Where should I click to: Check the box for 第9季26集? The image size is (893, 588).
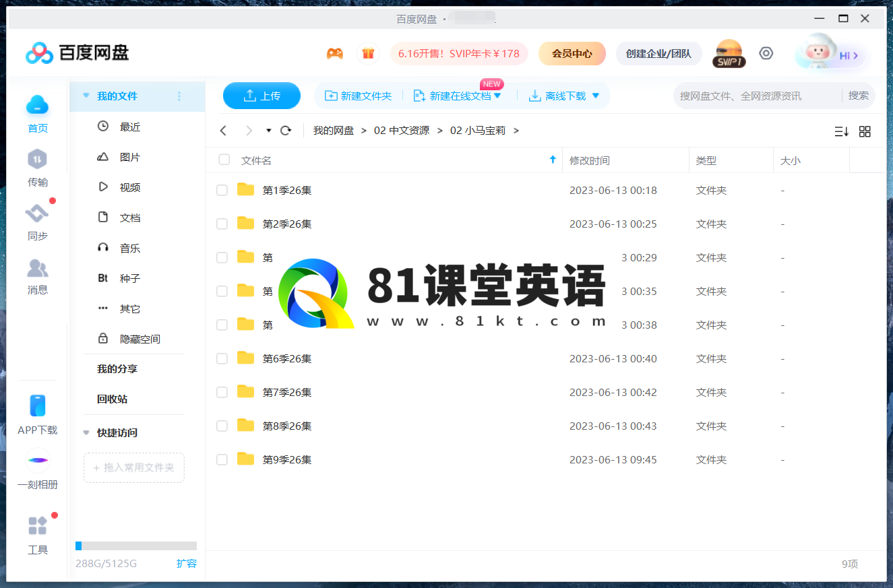(x=222, y=460)
